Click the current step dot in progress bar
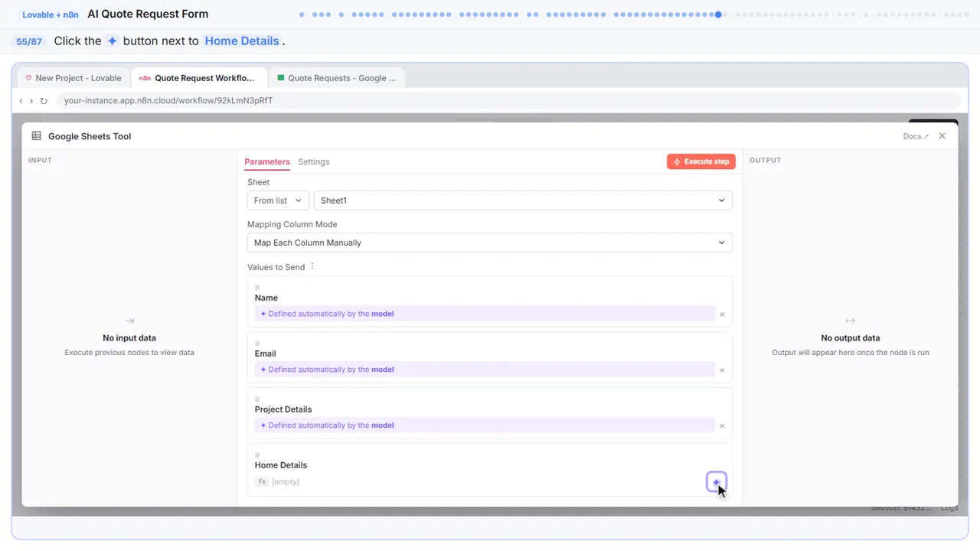The height and width of the screenshot is (551, 980). pyautogui.click(x=718, y=15)
